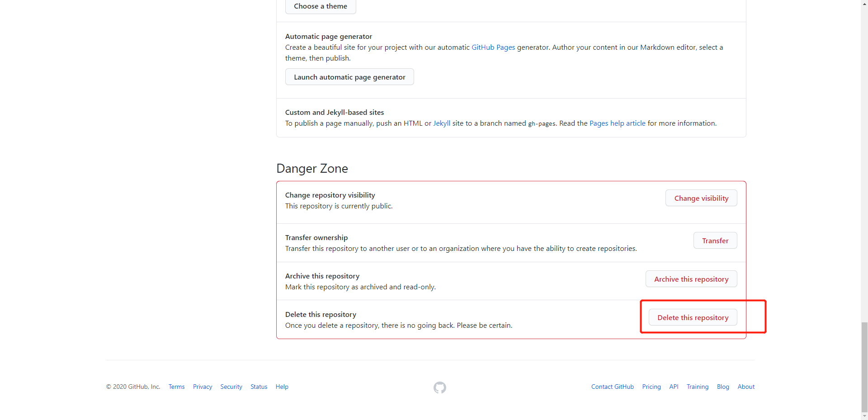Click the Archive this repository button

click(691, 279)
